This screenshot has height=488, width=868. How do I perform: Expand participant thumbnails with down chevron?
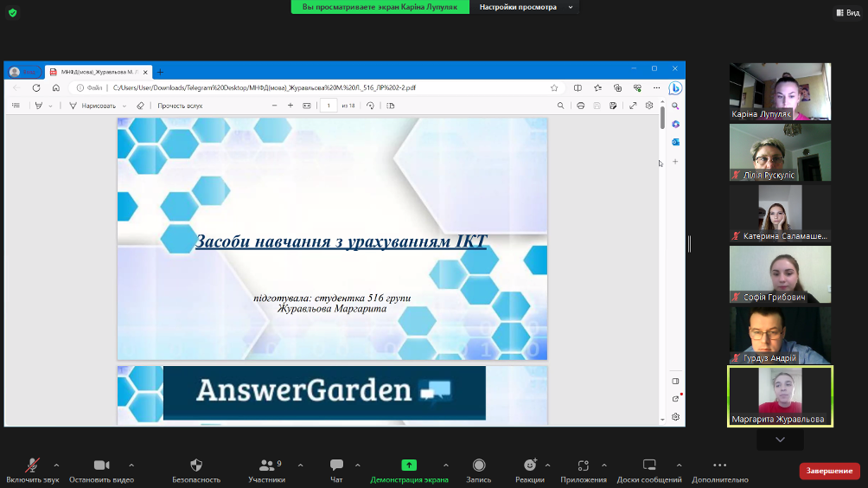coord(780,440)
